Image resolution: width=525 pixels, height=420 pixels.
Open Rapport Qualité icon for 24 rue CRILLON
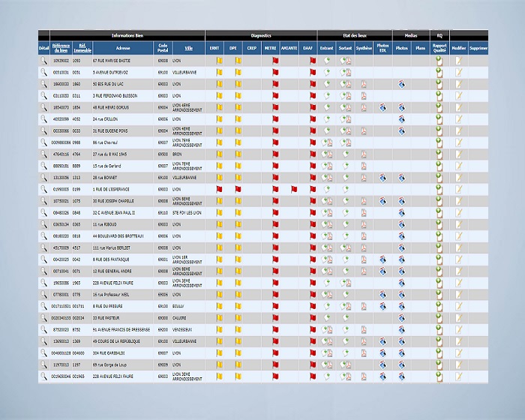coord(439,119)
